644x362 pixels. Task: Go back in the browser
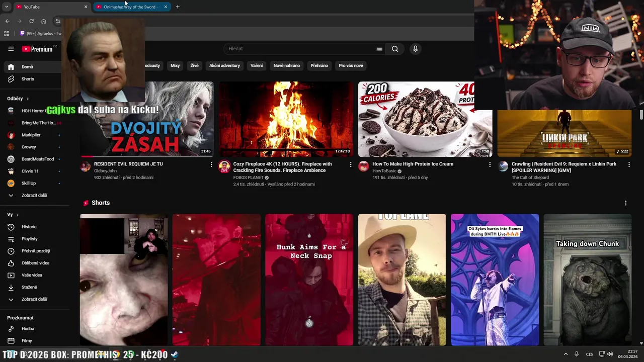click(x=7, y=21)
